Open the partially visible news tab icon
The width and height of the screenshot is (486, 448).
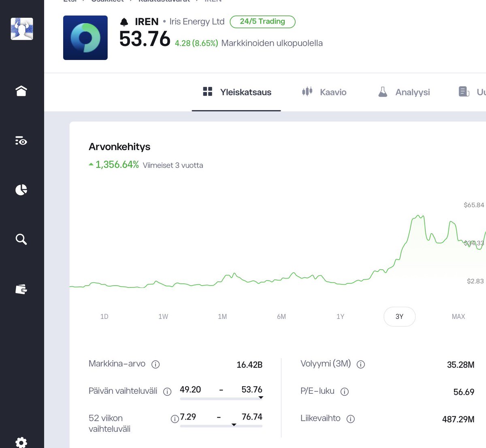464,92
